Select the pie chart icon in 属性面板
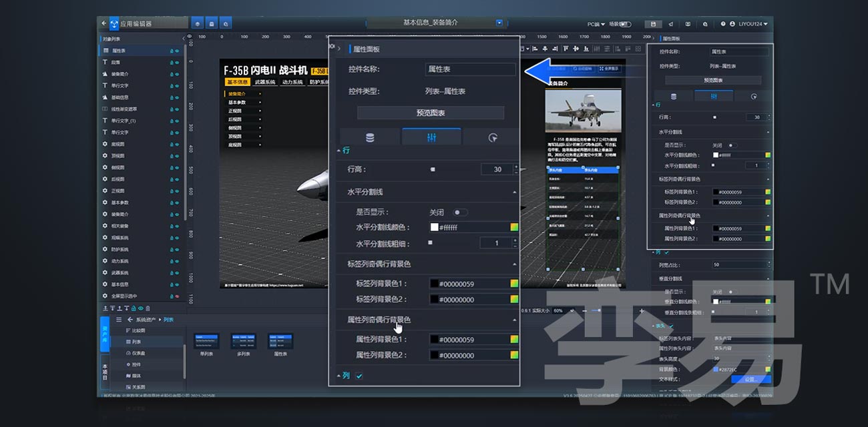The image size is (868, 427). pos(494,136)
